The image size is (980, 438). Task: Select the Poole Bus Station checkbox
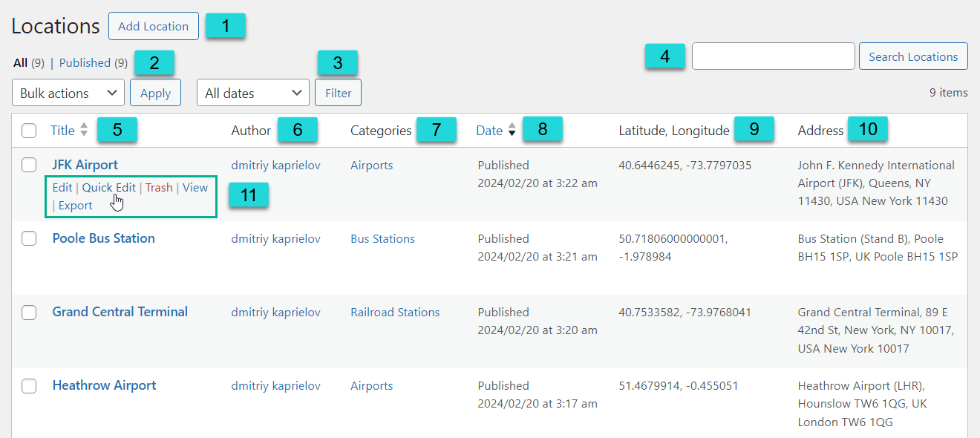(29, 238)
